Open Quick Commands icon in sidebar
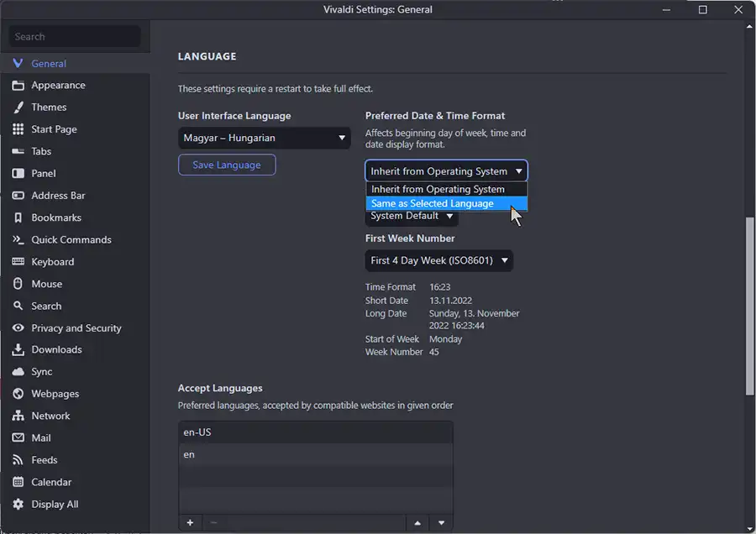The width and height of the screenshot is (756, 534). point(18,239)
